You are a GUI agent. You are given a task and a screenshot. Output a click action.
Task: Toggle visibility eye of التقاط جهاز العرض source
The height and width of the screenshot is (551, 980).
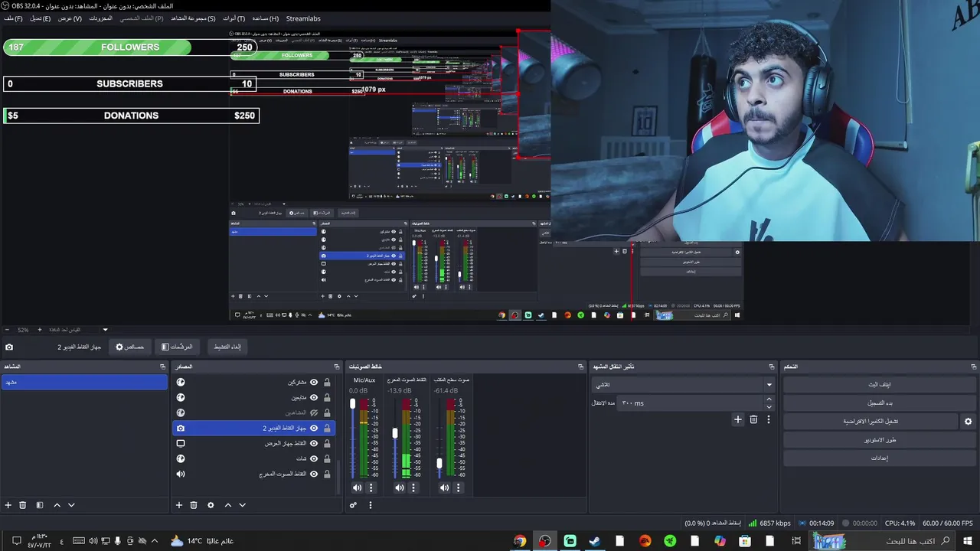pyautogui.click(x=314, y=443)
